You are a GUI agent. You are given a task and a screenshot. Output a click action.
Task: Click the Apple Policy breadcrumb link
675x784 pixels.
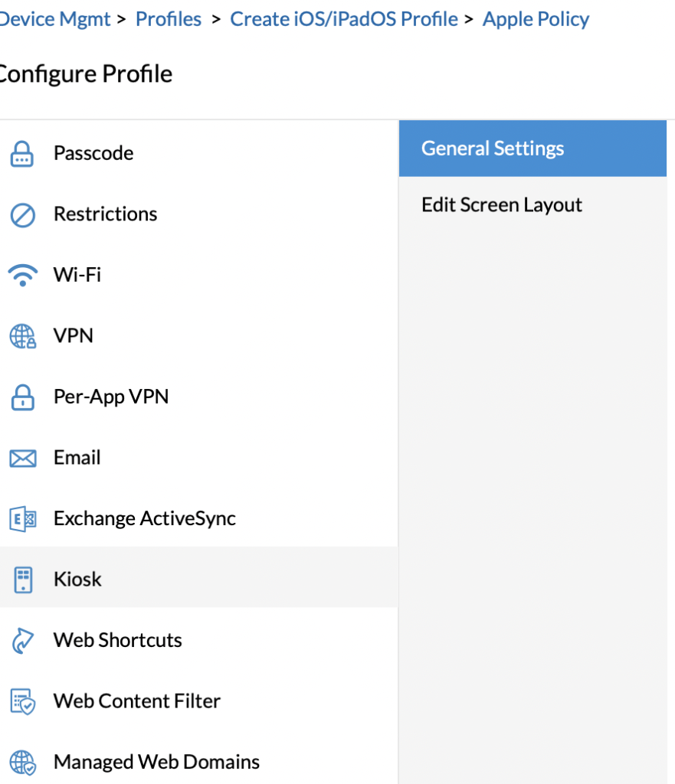(536, 19)
